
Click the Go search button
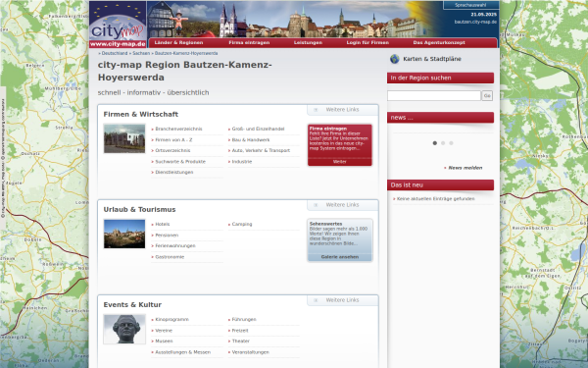[487, 96]
